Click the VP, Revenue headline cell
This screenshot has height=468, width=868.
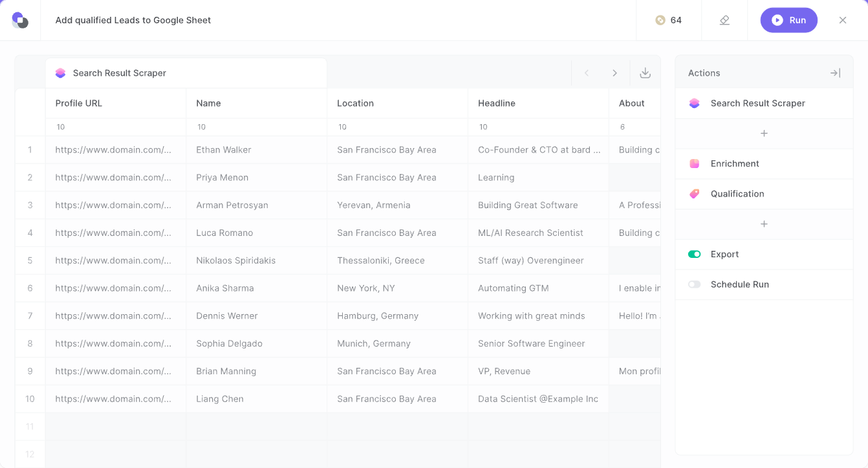click(x=539, y=372)
